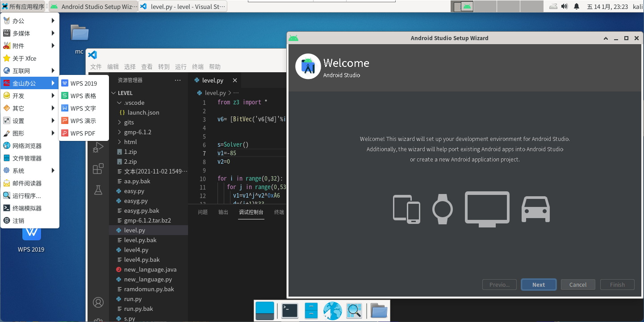Open new_language.java in file explorer

(x=150, y=269)
